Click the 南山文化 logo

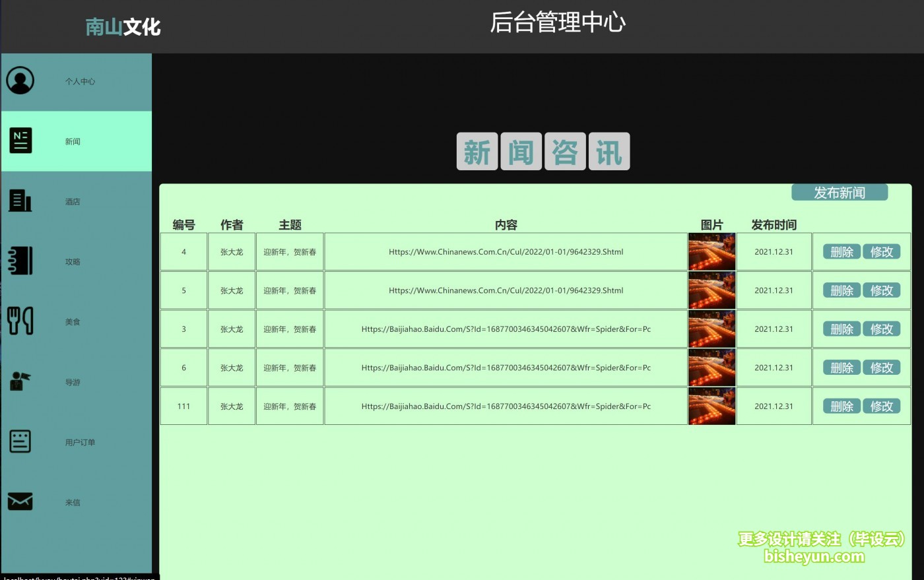click(122, 28)
